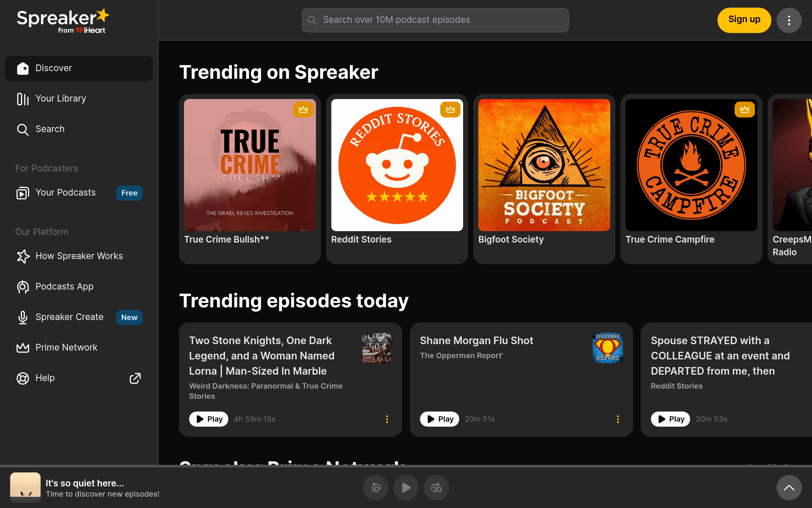
Task: Click the Spreaker Create microphone icon
Action: pyautogui.click(x=23, y=317)
